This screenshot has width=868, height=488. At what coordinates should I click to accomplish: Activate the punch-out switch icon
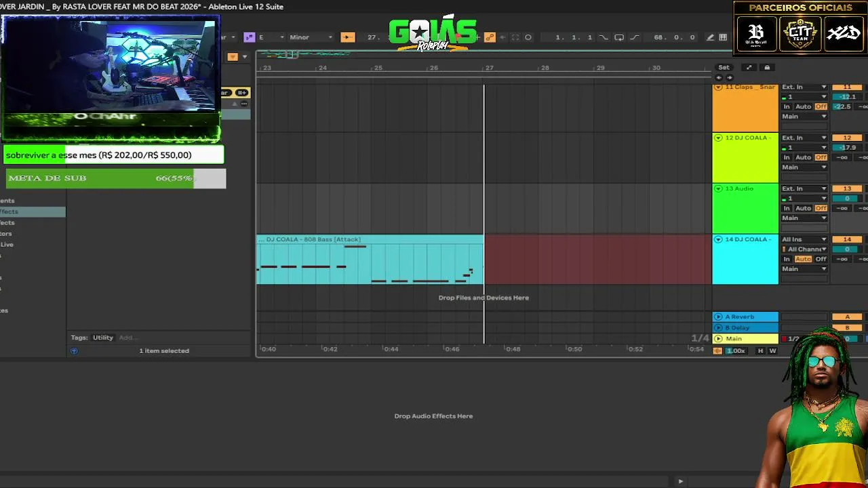(635, 37)
